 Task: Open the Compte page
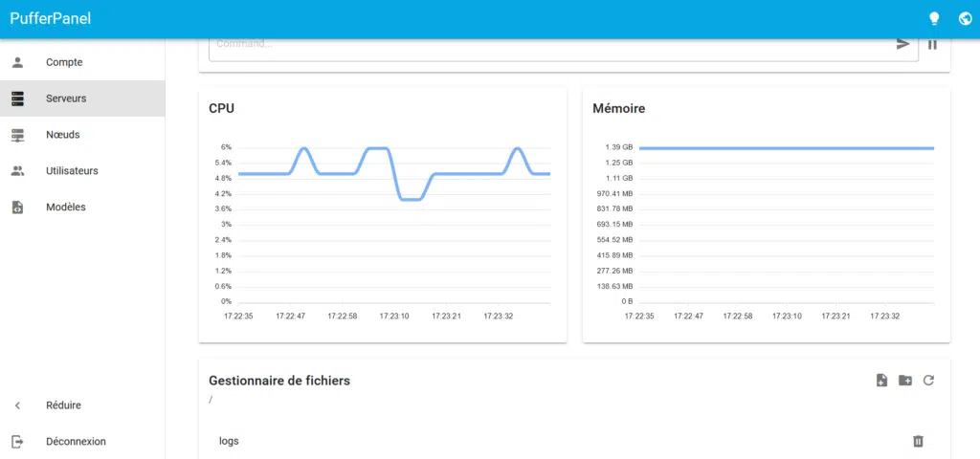pos(82,62)
